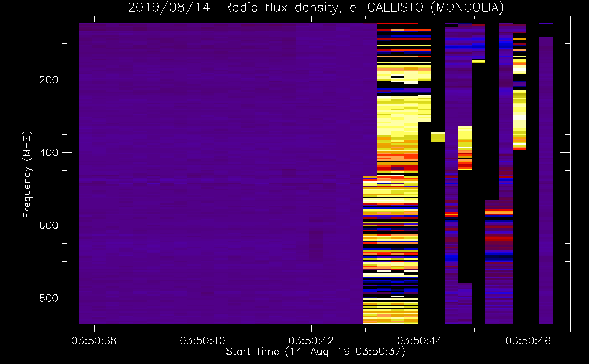The height and width of the screenshot is (364, 589).
Task: Click the 200 frequency tick label
Action: coord(48,80)
